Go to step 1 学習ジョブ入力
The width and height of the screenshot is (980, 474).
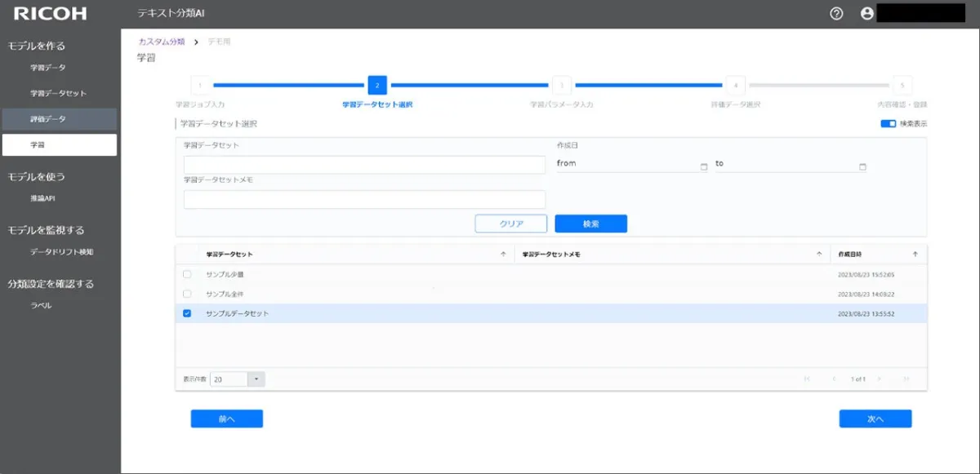click(x=200, y=86)
